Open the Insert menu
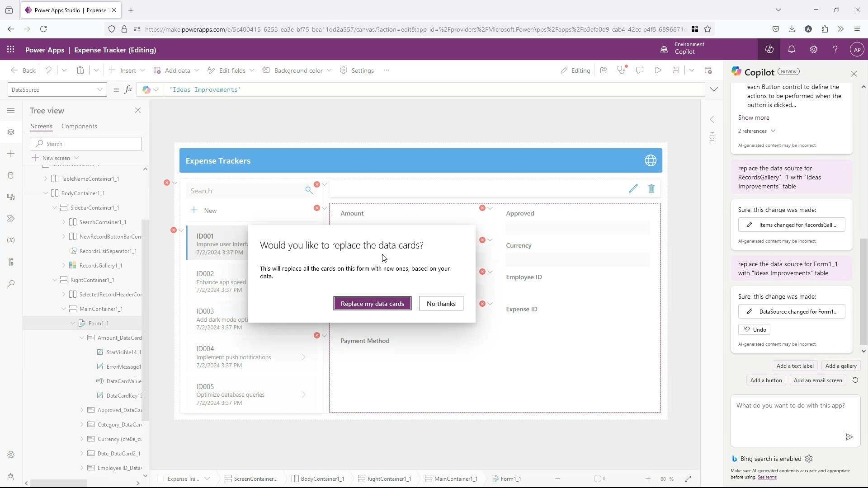Viewport: 868px width, 488px height. tap(127, 70)
